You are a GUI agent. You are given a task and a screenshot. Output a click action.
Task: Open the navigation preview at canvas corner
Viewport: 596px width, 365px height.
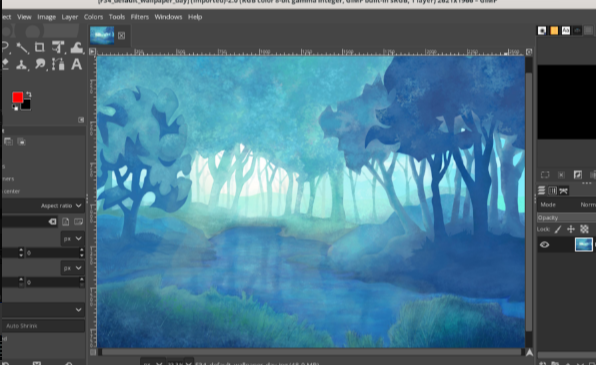coord(529,352)
